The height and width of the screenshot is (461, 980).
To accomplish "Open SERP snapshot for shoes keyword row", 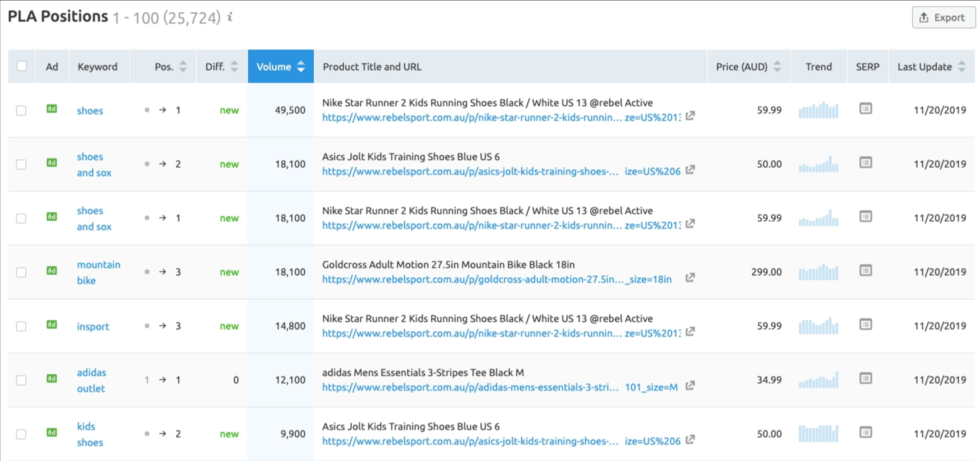I will click(x=865, y=109).
